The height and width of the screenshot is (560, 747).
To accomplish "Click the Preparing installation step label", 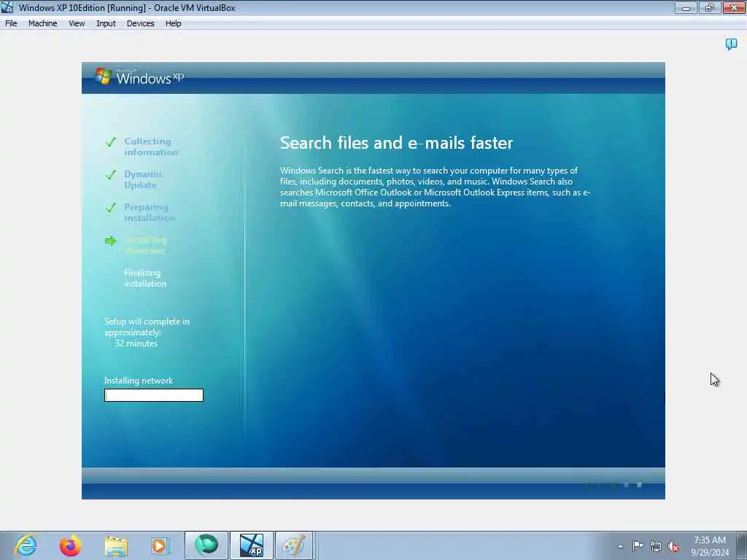I will [150, 212].
